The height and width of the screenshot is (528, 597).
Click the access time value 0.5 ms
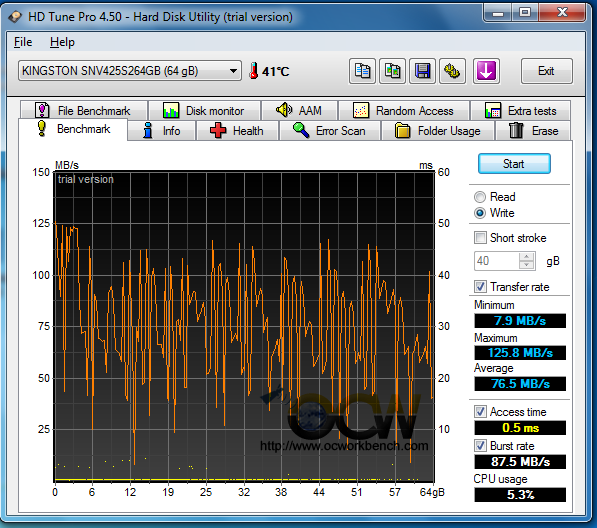tap(520, 428)
